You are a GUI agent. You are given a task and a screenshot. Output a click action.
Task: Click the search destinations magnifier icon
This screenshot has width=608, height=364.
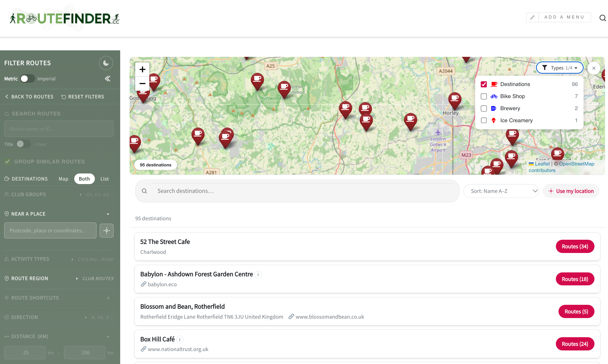click(144, 191)
